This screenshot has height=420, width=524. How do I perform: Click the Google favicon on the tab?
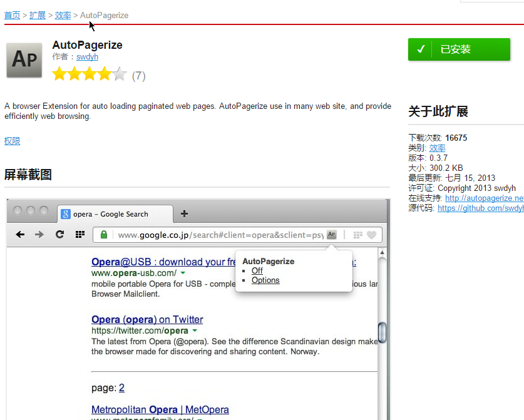pos(66,214)
